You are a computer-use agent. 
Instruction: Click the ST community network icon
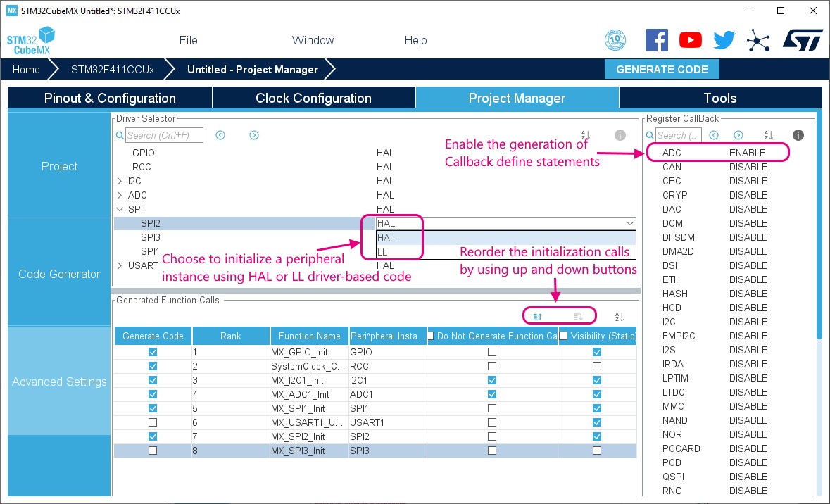click(758, 40)
